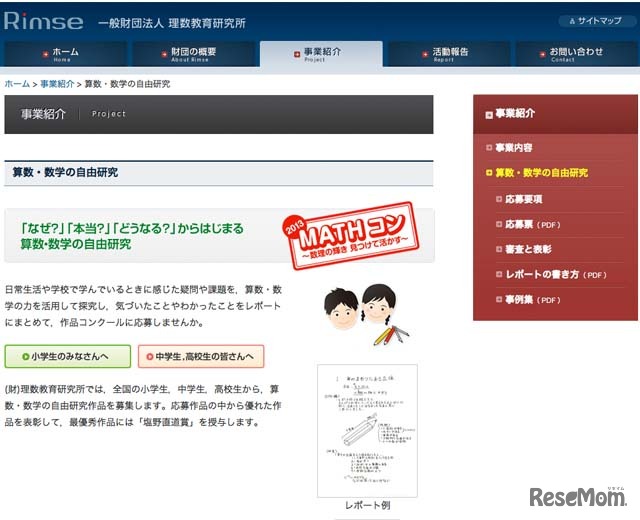Click the red icon beside 活動報告
Screen dimensions: 640x520
pos(425,54)
